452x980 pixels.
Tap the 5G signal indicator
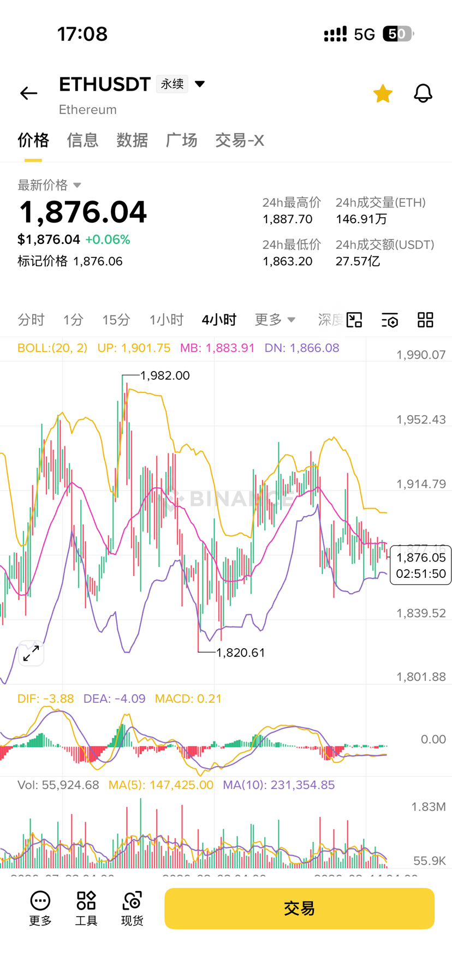[364, 34]
